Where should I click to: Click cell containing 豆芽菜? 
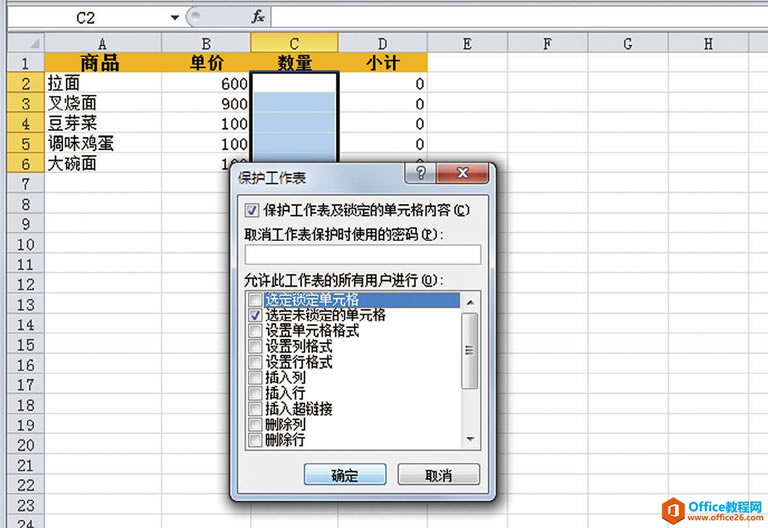[103, 123]
